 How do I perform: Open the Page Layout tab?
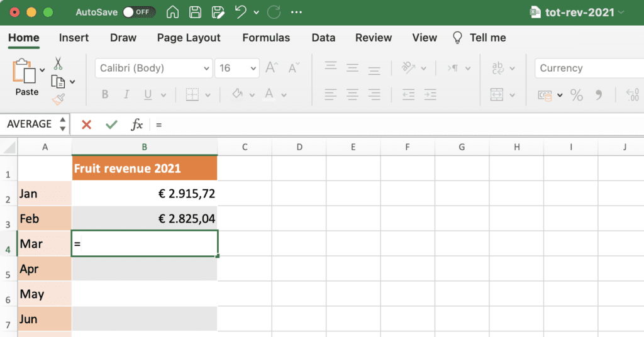coord(189,38)
